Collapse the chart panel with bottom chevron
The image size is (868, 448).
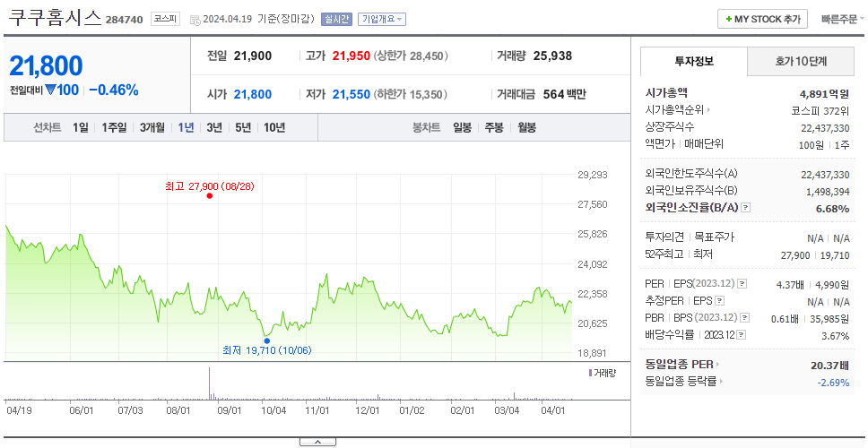pyautogui.click(x=317, y=442)
